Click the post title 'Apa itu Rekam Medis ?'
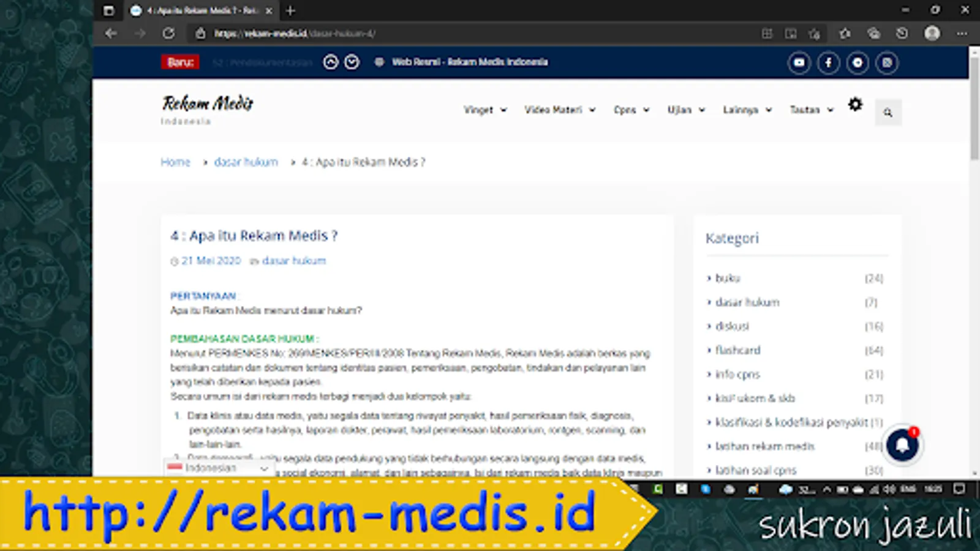The image size is (980, 551). [x=254, y=236]
